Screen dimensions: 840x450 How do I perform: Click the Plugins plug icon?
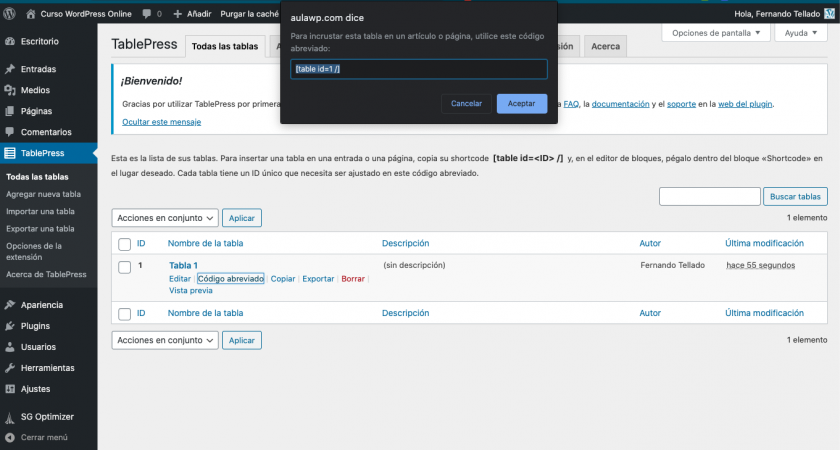point(10,326)
